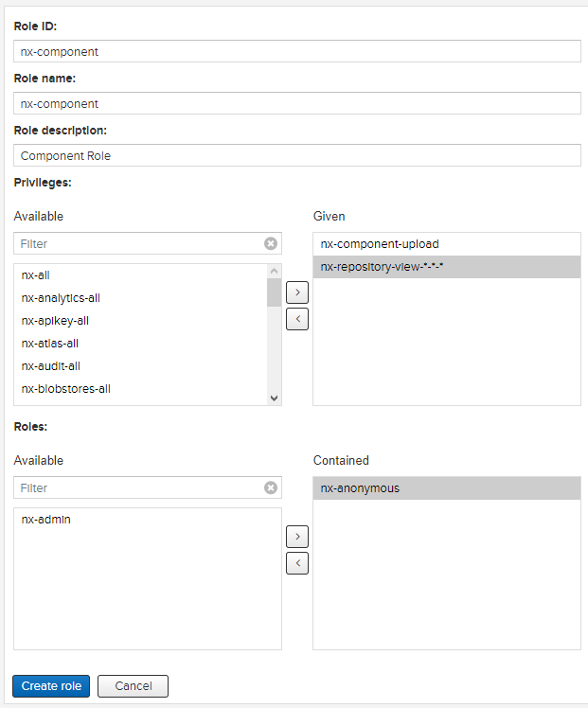Select nx-repository-view-*-*-* in Given list

(447, 267)
